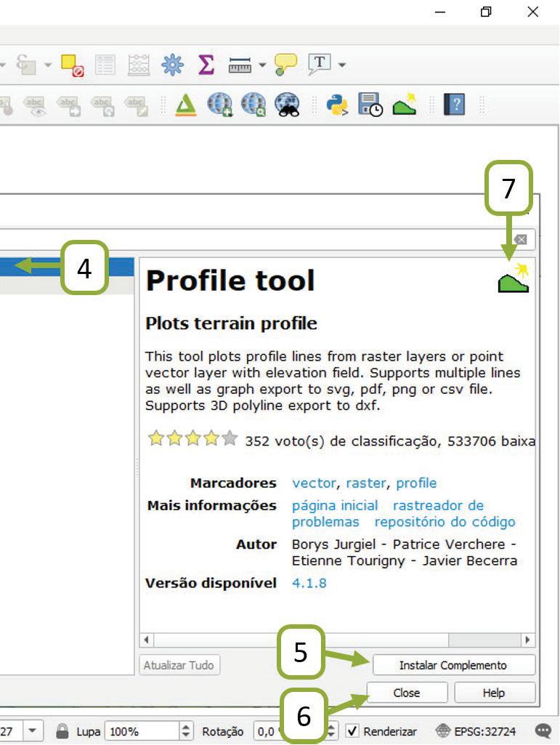
Task: Click the Show/Hide Labels eye icon
Action: [35, 106]
